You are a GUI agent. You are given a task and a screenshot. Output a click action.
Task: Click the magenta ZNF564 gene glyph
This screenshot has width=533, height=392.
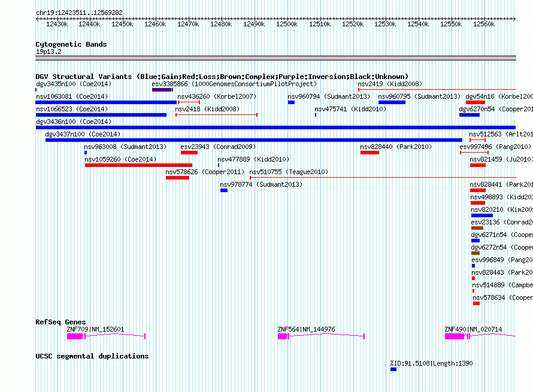[321, 336]
